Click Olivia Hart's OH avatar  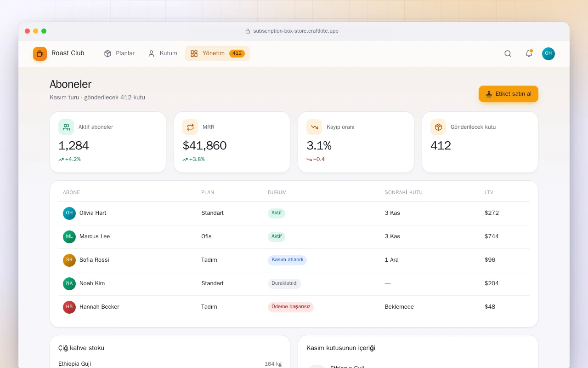(x=69, y=213)
